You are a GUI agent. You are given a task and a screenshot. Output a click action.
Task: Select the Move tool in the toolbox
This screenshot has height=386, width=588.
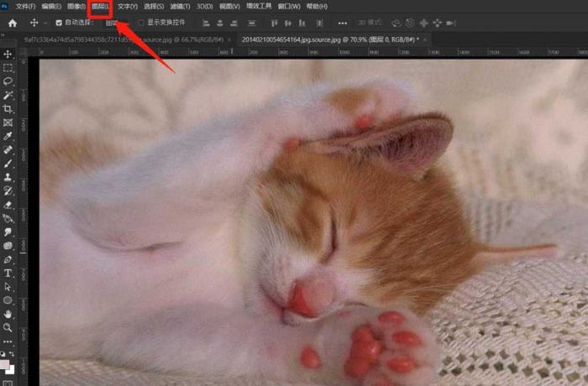[8, 55]
